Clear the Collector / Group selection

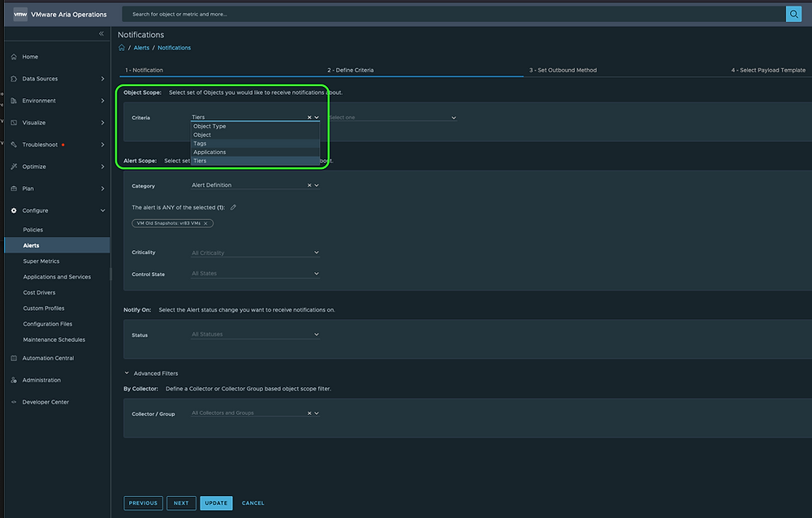[x=309, y=413]
